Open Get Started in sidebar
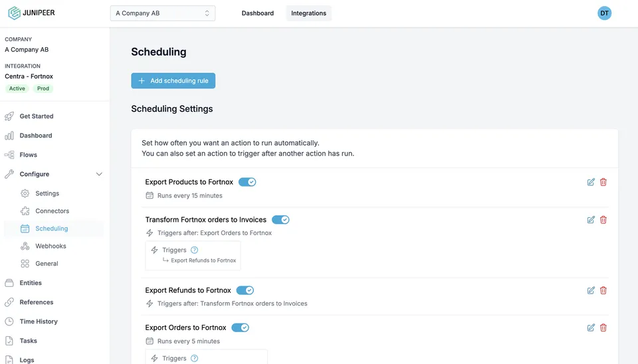This screenshot has width=638, height=364. (37, 116)
